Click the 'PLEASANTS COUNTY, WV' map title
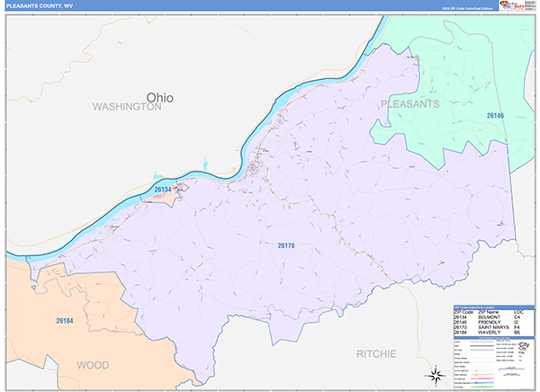This screenshot has height=392, width=540. pyautogui.click(x=40, y=6)
